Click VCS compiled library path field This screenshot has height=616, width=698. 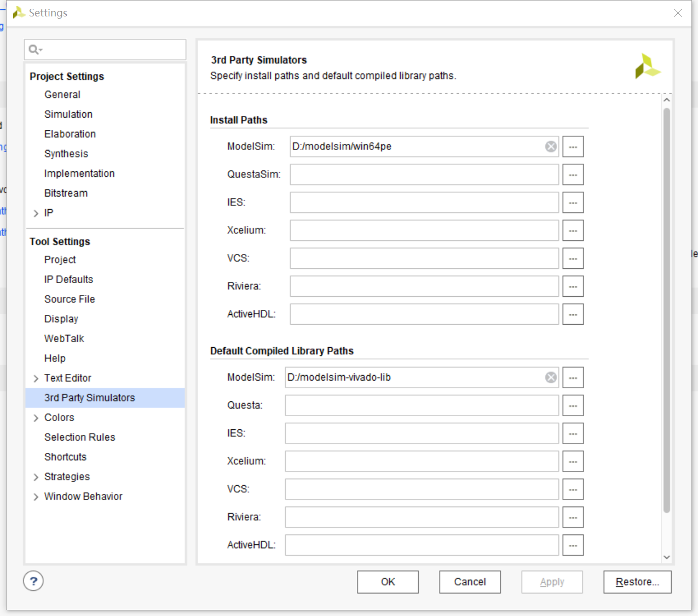click(422, 490)
